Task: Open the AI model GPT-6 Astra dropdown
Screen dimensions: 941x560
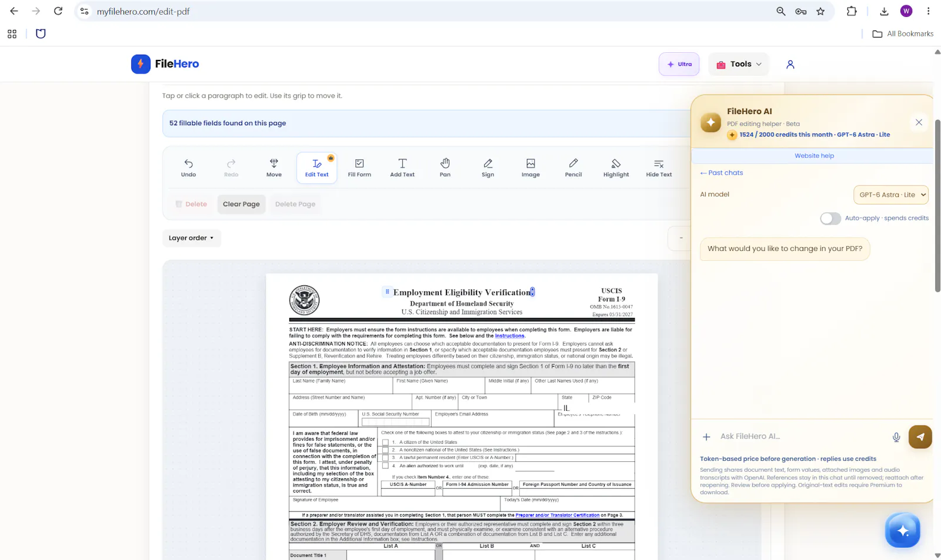Action: point(890,195)
